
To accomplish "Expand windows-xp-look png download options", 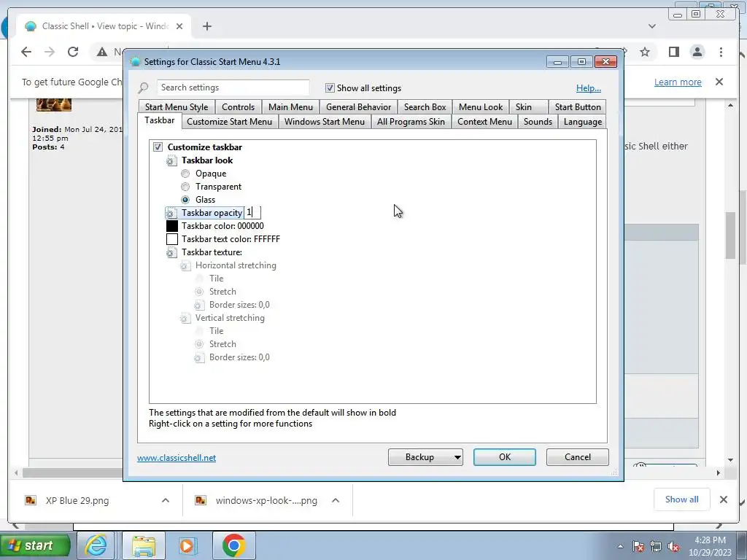I will coord(336,500).
